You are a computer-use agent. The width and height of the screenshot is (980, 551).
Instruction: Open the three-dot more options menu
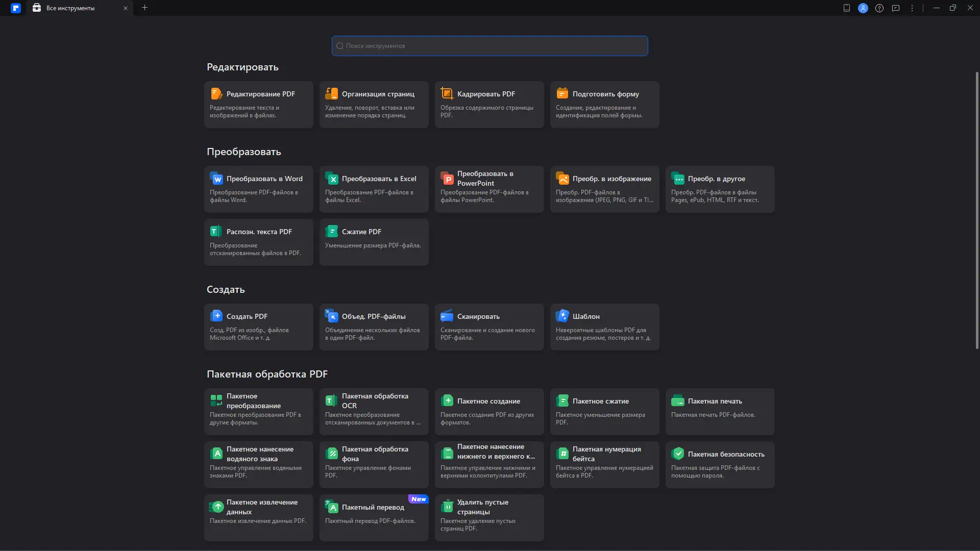912,8
